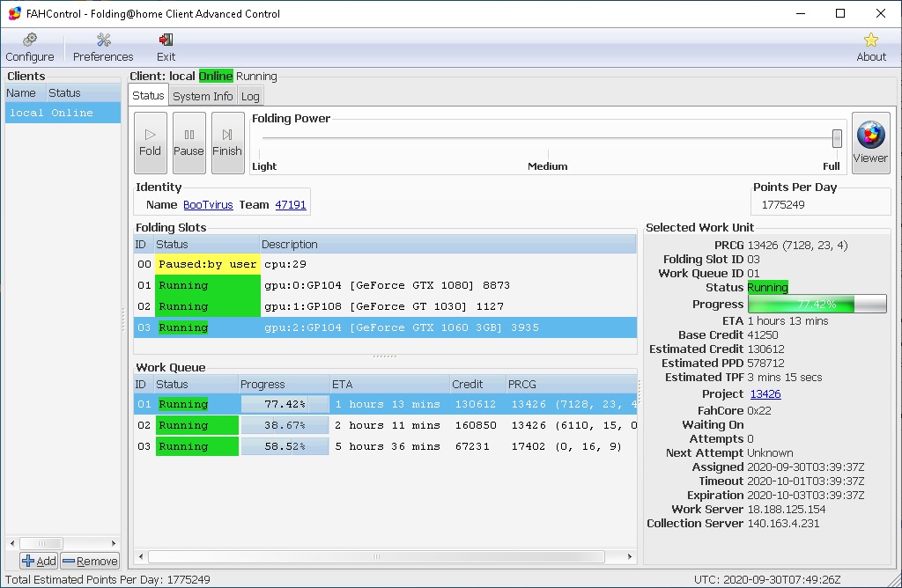Click the work queue horizontal scrollbar right arrow

(x=629, y=556)
